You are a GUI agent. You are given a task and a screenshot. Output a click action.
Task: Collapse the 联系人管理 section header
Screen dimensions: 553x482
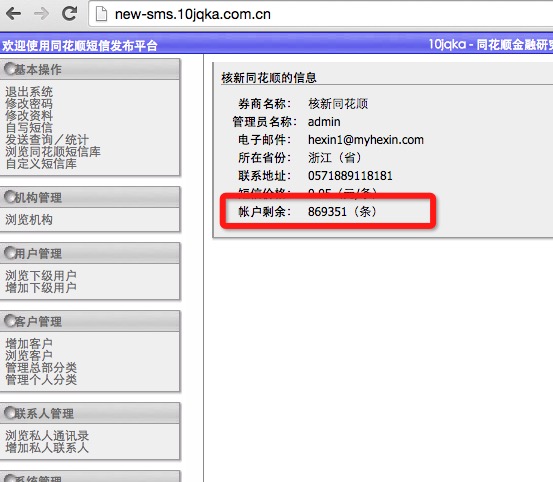click(x=90, y=413)
